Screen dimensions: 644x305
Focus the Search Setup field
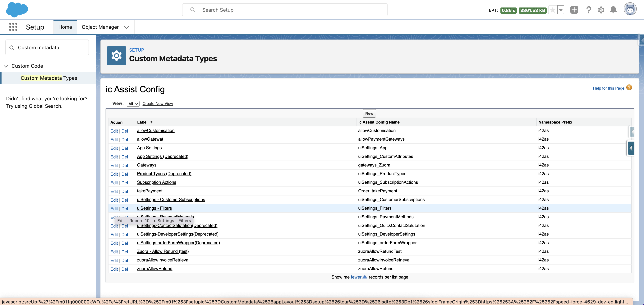(285, 10)
